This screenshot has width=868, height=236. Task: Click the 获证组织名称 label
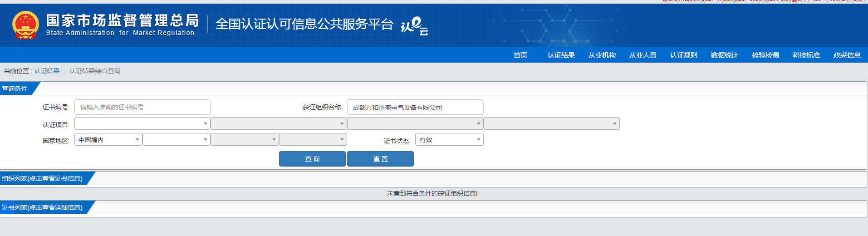(x=323, y=107)
